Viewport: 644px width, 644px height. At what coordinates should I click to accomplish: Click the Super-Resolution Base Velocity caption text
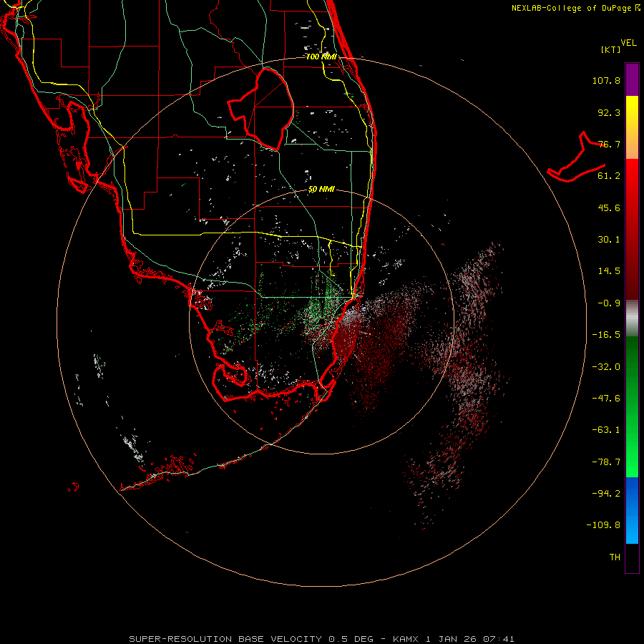(x=321, y=639)
